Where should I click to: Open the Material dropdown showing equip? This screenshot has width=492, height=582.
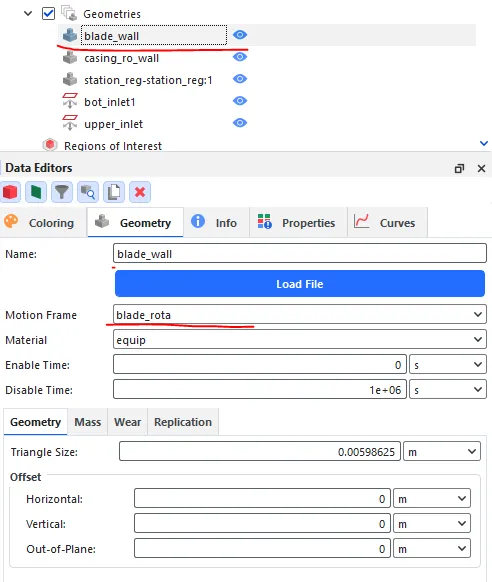coord(300,340)
